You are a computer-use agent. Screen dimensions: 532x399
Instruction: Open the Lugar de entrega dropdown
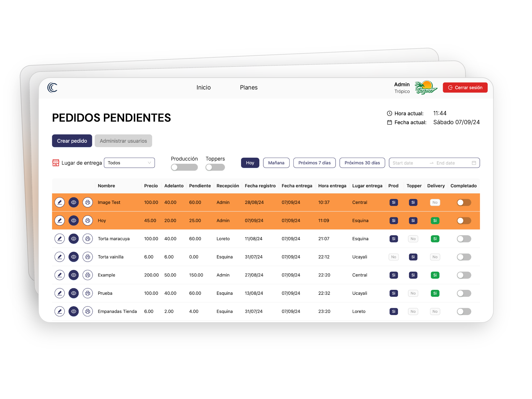(129, 163)
